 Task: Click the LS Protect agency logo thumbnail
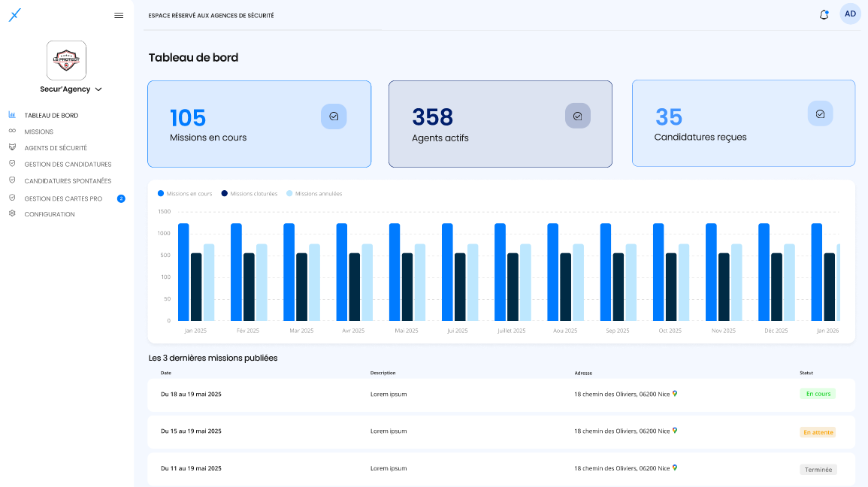pos(66,60)
